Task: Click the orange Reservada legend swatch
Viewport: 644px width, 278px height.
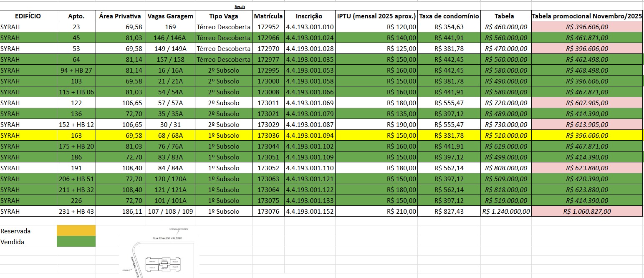Action: click(76, 231)
